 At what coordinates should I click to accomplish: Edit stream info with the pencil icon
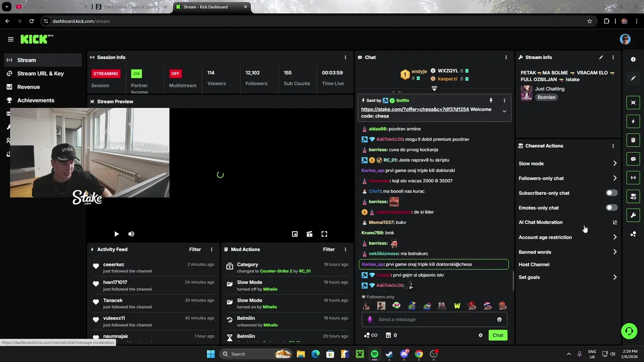click(x=601, y=57)
